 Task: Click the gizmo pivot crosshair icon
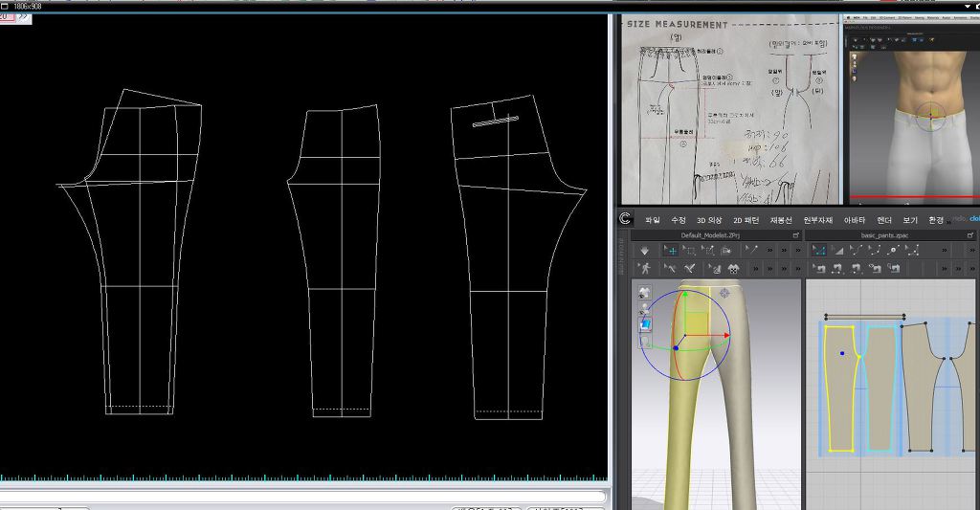tap(724, 292)
